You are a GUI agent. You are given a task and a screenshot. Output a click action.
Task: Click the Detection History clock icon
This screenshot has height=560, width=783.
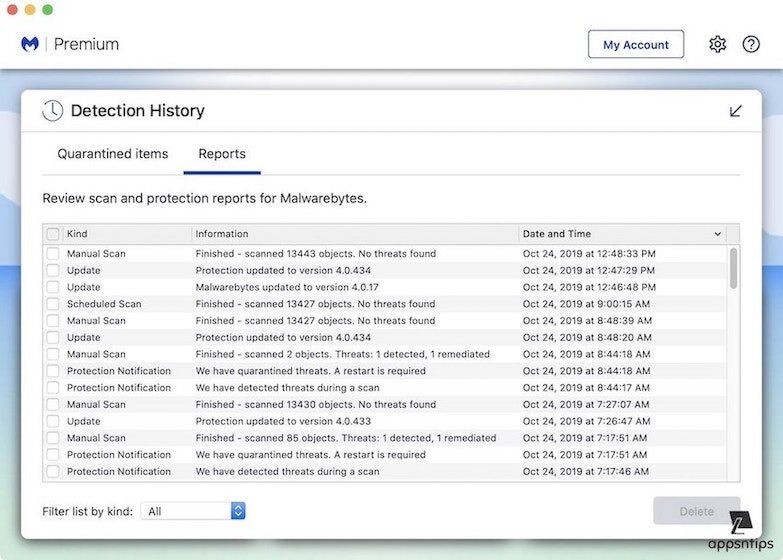click(x=52, y=111)
